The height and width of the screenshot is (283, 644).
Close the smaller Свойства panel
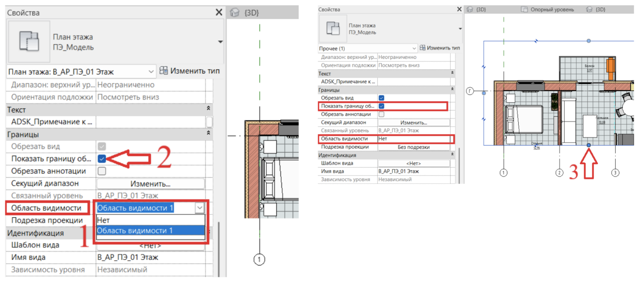459,9
